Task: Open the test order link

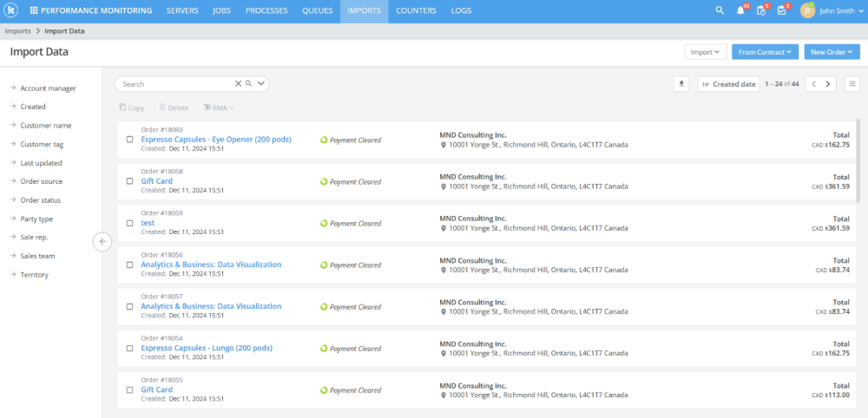Action: [148, 223]
